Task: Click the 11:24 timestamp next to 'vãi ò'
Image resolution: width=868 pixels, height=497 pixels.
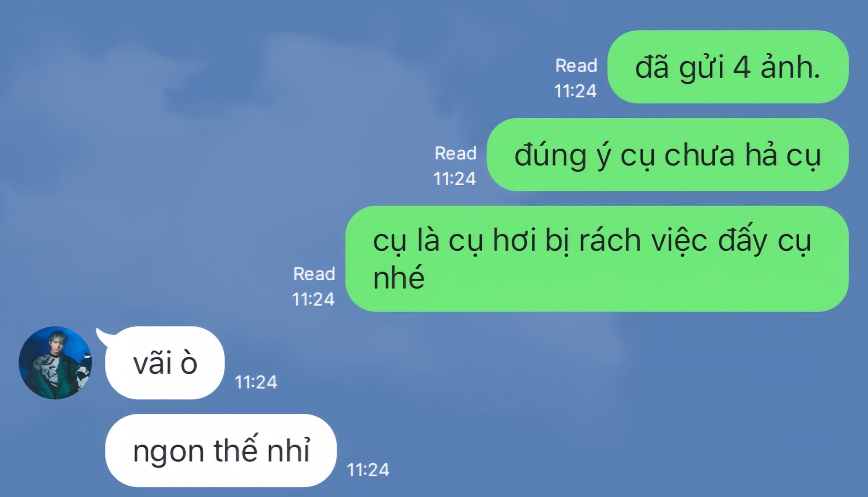Action: pyautogui.click(x=256, y=382)
